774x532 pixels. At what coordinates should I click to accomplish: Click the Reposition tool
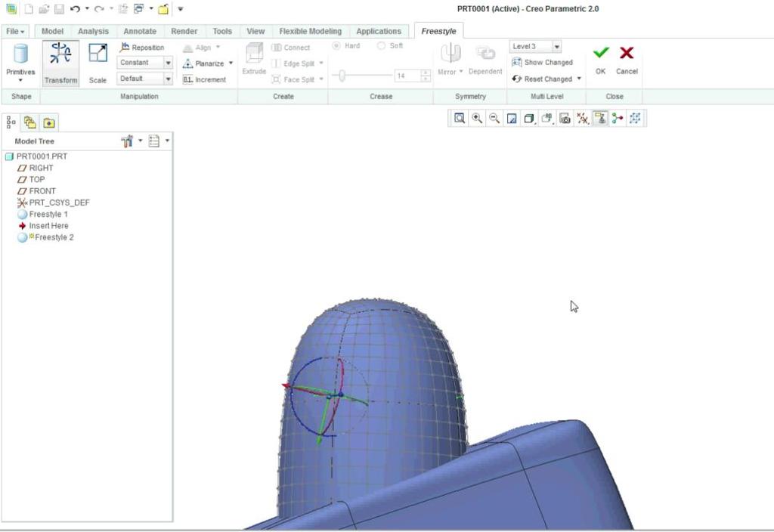[142, 48]
